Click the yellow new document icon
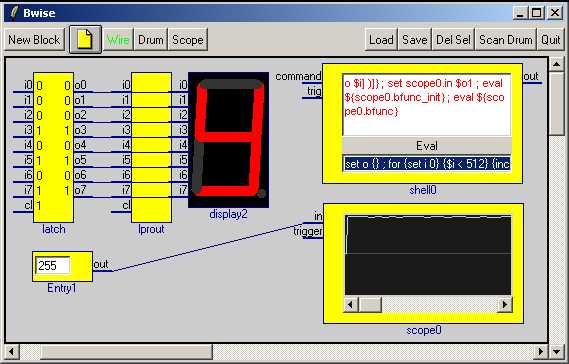 (x=85, y=40)
